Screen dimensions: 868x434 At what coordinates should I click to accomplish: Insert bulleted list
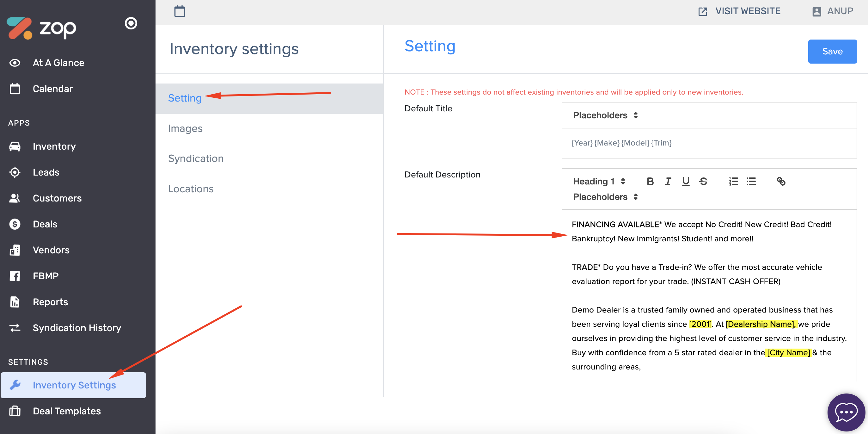click(751, 182)
